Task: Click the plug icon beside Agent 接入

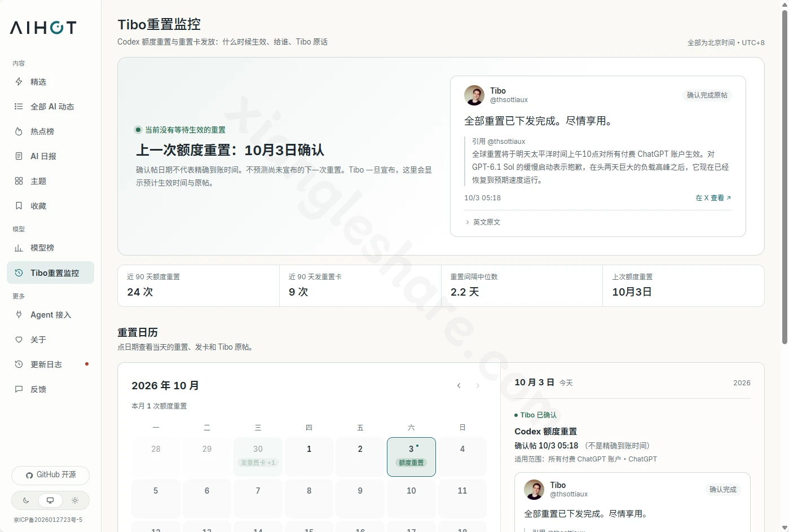Action: point(19,315)
